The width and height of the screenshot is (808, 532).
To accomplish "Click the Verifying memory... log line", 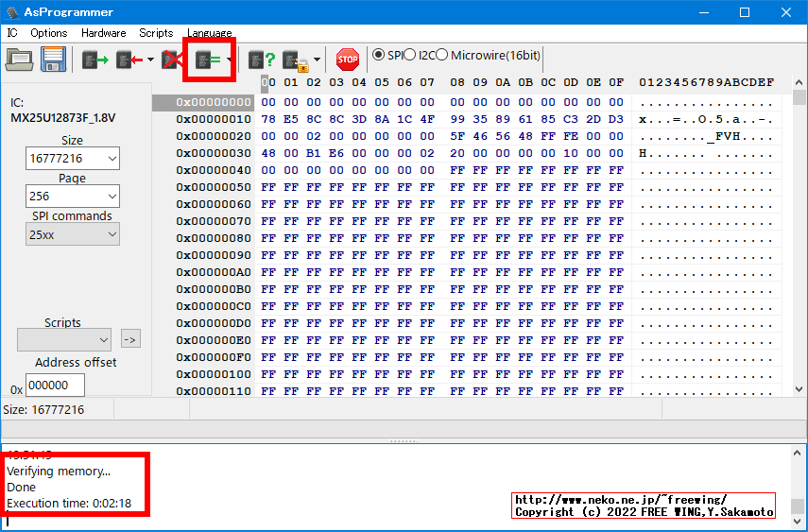I will pyautogui.click(x=59, y=472).
